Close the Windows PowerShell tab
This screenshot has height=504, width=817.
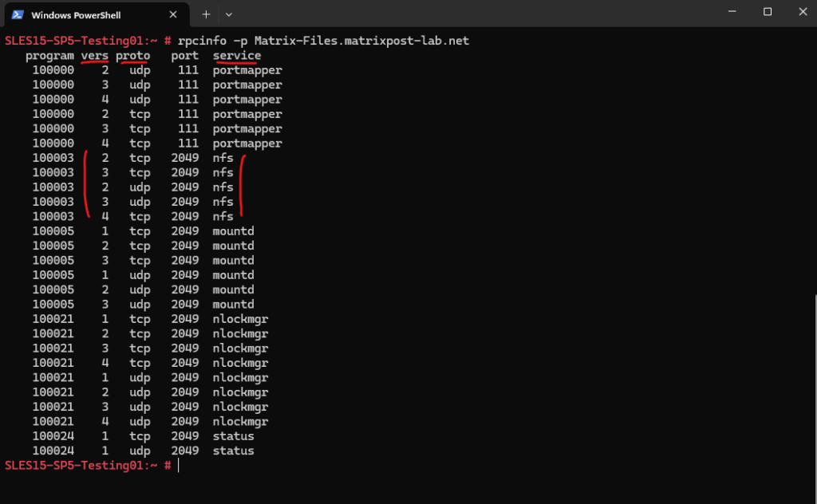[x=175, y=14]
